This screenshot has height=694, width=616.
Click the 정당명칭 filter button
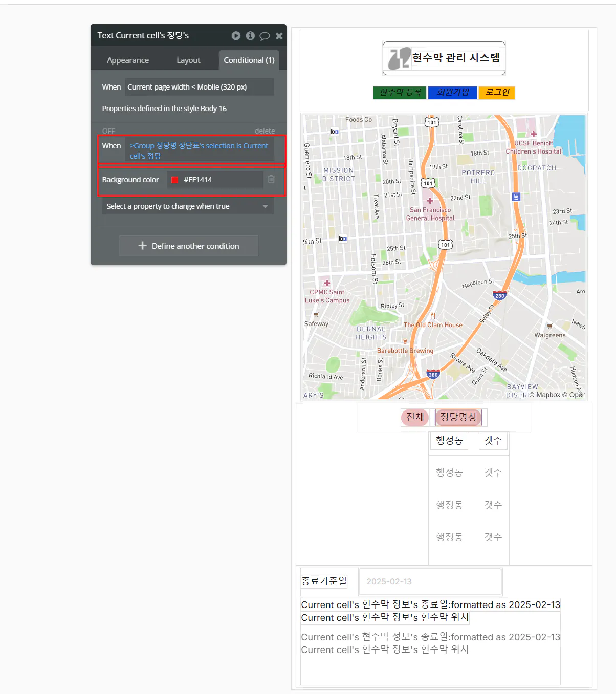click(x=458, y=417)
